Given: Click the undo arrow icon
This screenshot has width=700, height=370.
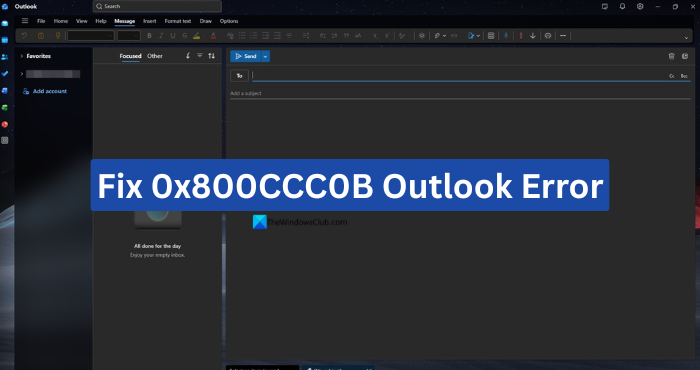Looking at the screenshot, I should pos(25,36).
